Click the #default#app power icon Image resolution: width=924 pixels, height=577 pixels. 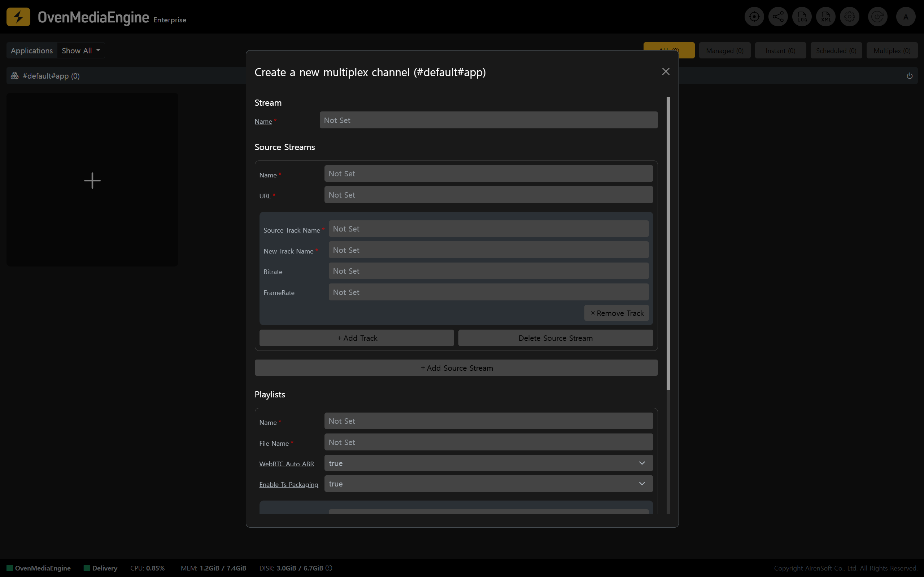[910, 76]
